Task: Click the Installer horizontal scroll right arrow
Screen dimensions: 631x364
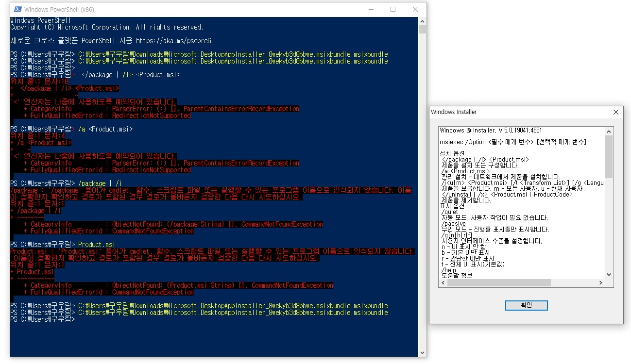Action: pos(601,283)
